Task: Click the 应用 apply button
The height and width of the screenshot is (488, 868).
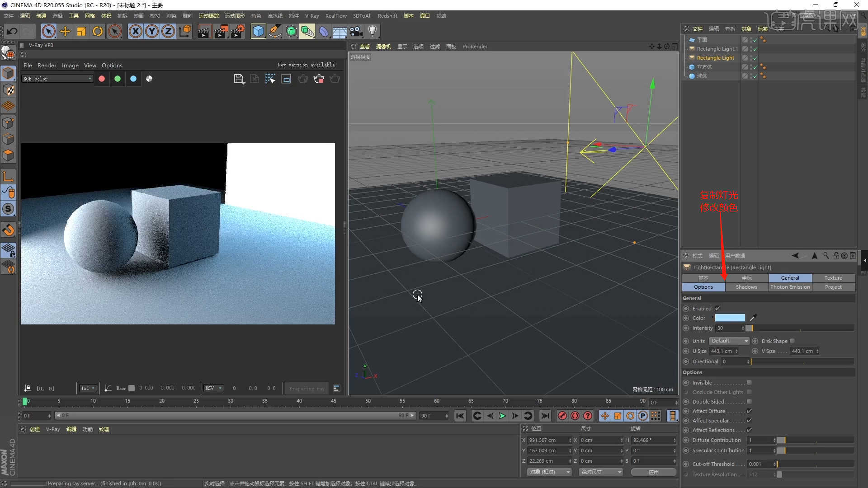Action: pyautogui.click(x=654, y=472)
